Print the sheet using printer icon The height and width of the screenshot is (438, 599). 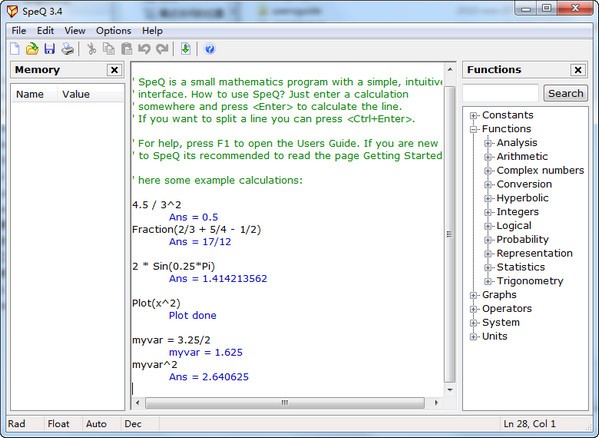[x=68, y=49]
